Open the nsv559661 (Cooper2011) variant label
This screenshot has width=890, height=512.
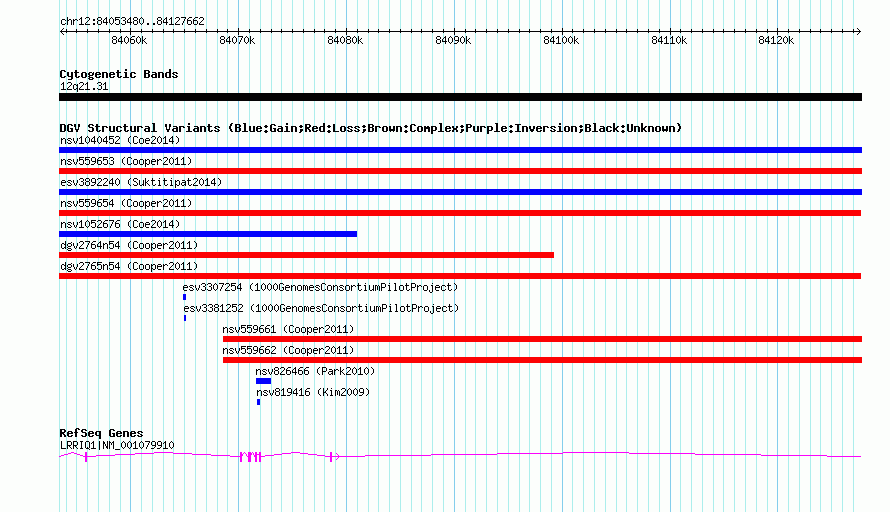(288, 329)
